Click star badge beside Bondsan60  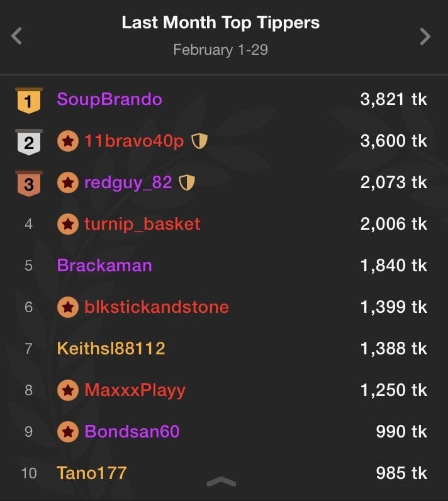(x=68, y=432)
